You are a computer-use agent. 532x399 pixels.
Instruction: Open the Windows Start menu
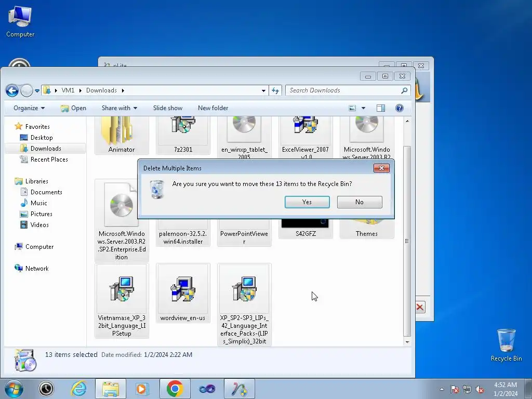click(x=14, y=389)
